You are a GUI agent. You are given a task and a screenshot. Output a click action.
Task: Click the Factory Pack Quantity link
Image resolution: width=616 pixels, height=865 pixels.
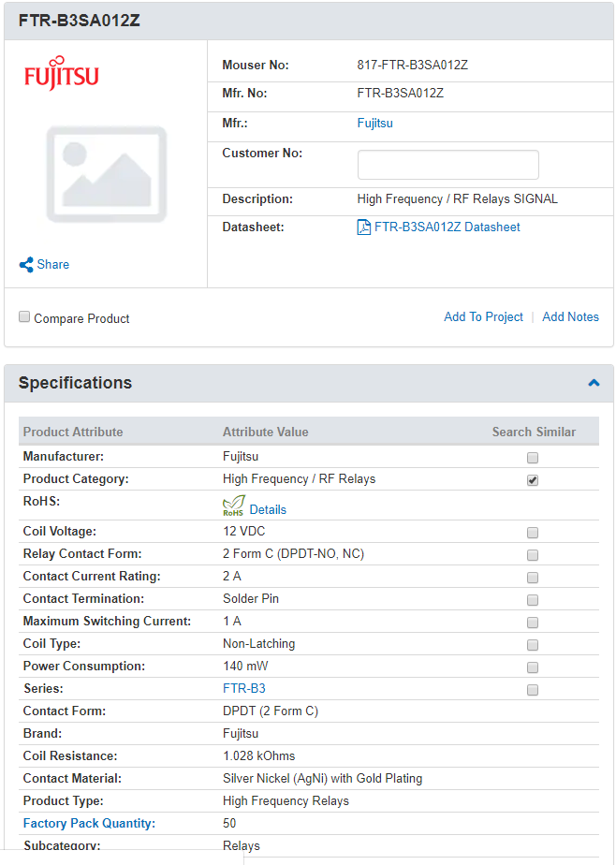(x=89, y=823)
